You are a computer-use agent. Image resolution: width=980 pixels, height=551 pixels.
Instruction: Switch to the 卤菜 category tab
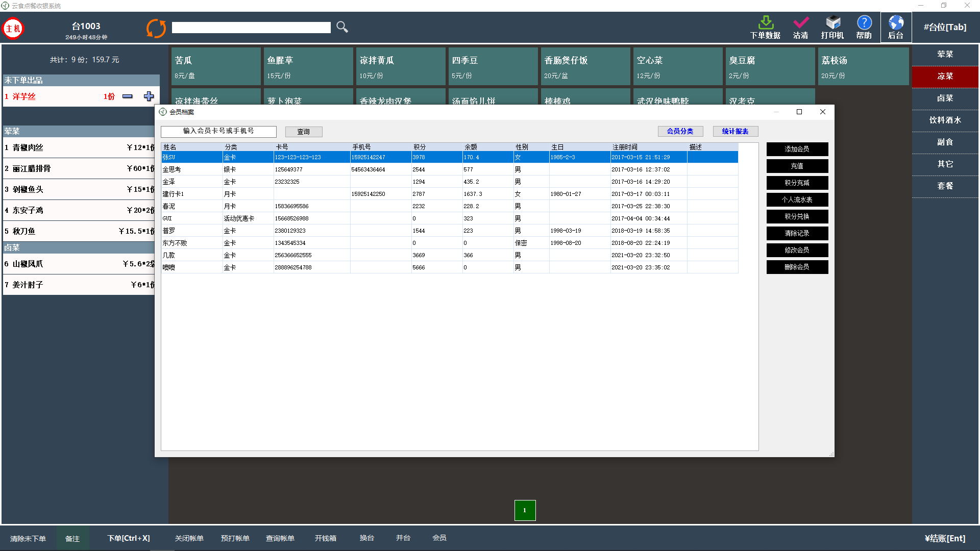coord(945,98)
